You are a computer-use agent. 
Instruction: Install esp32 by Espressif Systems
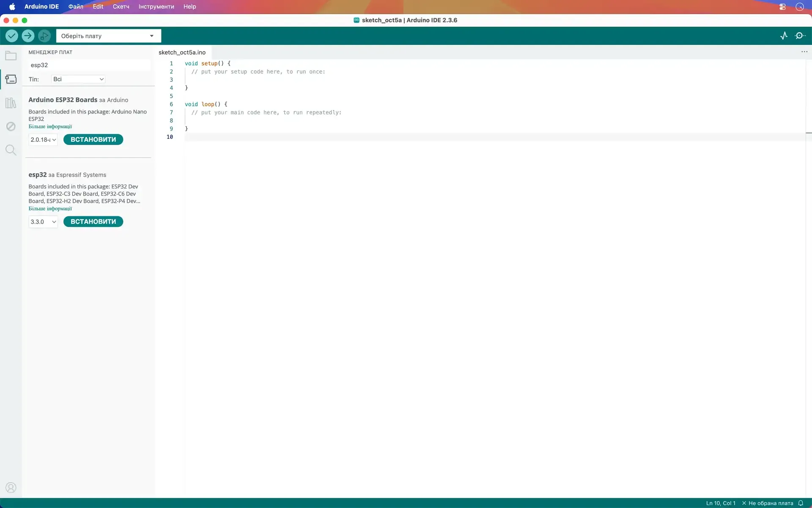pyautogui.click(x=93, y=222)
